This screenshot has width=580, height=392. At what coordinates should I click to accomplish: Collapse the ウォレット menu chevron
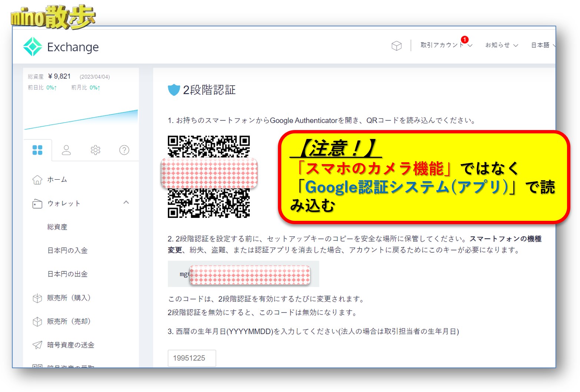click(126, 202)
